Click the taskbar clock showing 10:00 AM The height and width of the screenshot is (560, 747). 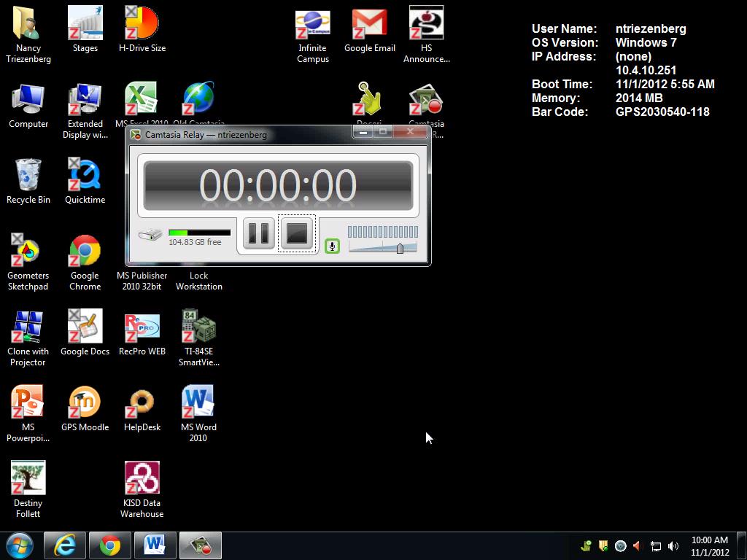[709, 545]
